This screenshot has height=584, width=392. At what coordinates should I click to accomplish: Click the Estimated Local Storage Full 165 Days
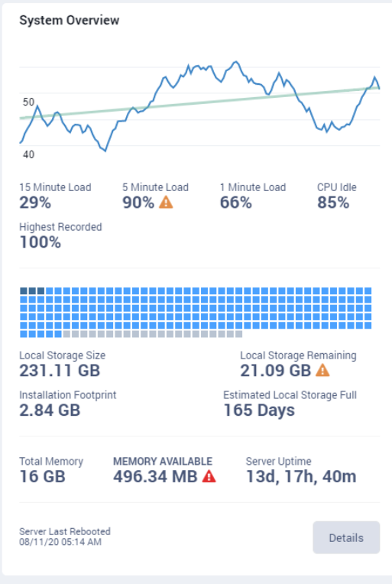(x=259, y=410)
